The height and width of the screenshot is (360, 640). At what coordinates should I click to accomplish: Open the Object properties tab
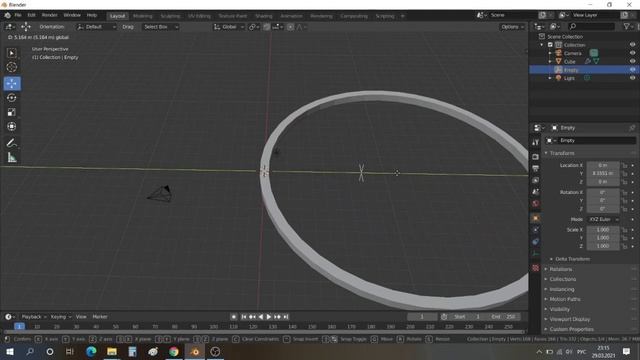pos(536,218)
